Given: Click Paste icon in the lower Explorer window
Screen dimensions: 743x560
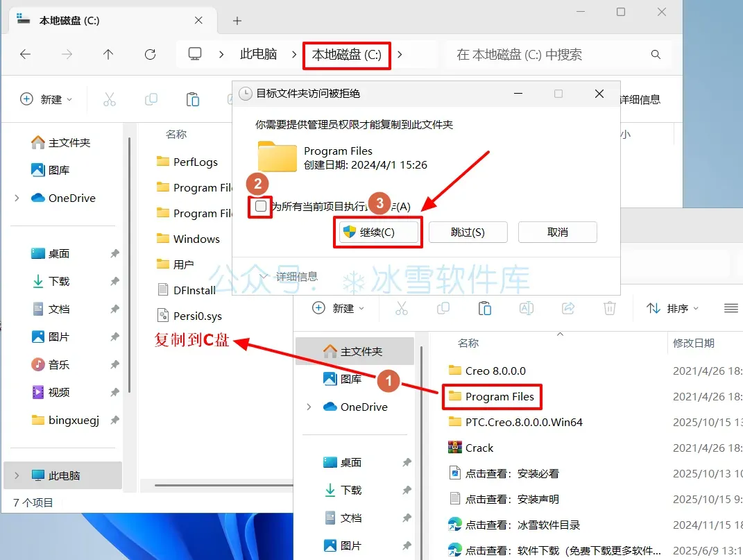Looking at the screenshot, I should [x=485, y=308].
